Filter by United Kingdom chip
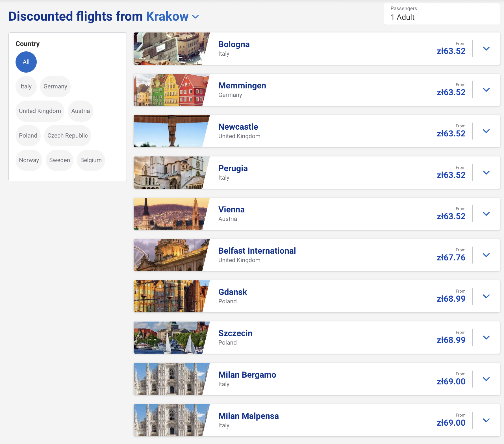504x444 pixels. [40, 111]
